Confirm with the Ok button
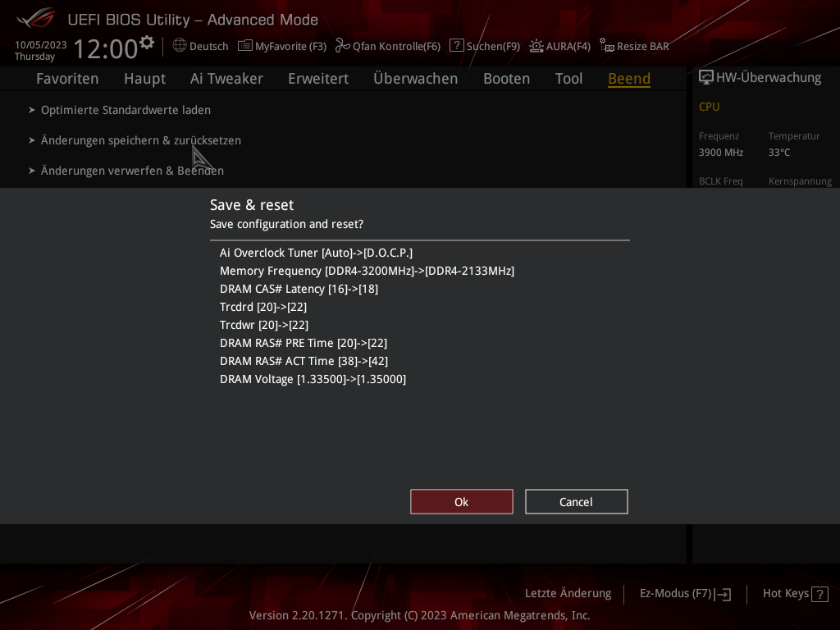 (462, 501)
